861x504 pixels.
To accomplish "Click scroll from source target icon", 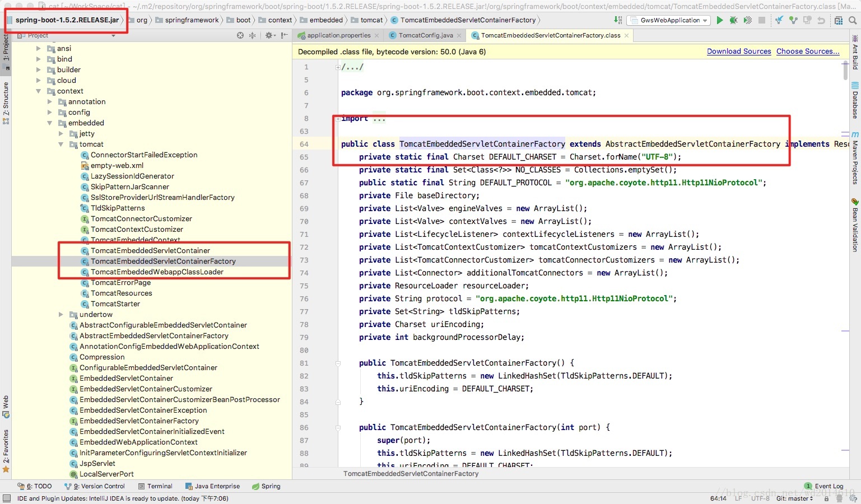I will pyautogui.click(x=240, y=35).
